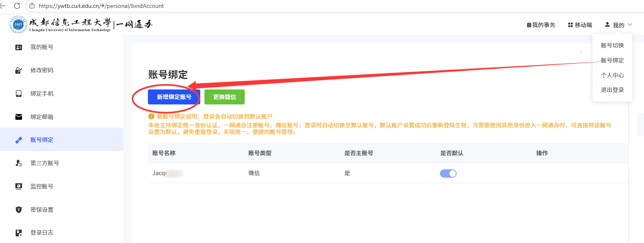Image resolution: width=644 pixels, height=243 pixels.
Task: Click the Login Log icon
Action: coord(18,233)
